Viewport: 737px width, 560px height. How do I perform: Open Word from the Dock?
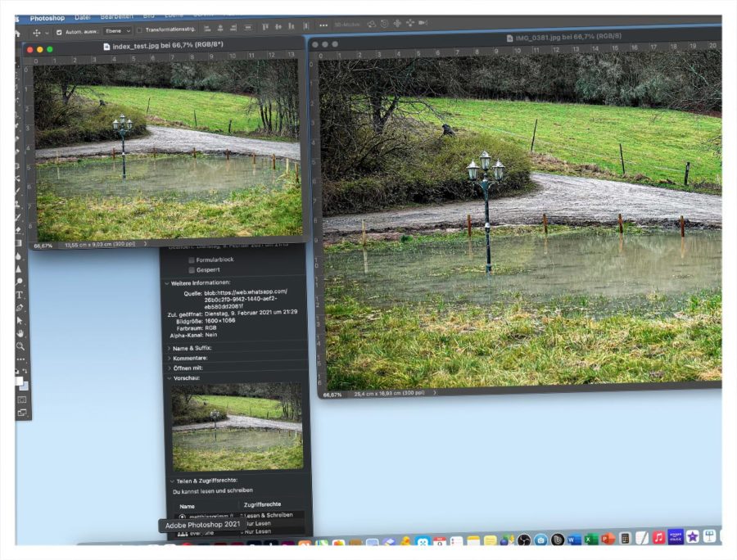[574, 540]
